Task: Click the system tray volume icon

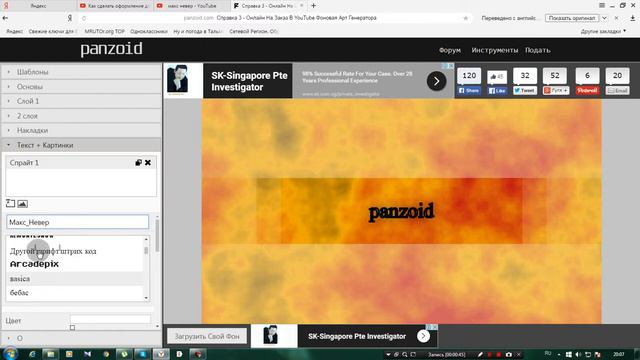Action: tap(578, 354)
